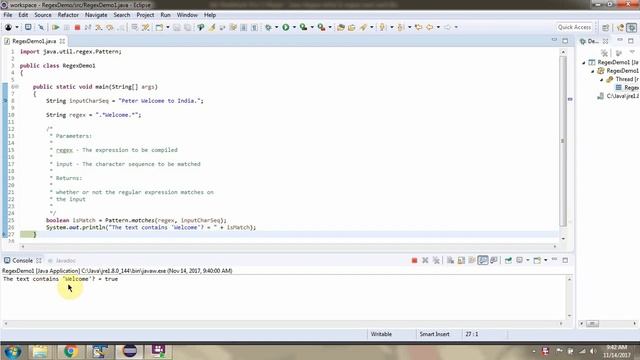Open the Help menu

click(x=210, y=15)
